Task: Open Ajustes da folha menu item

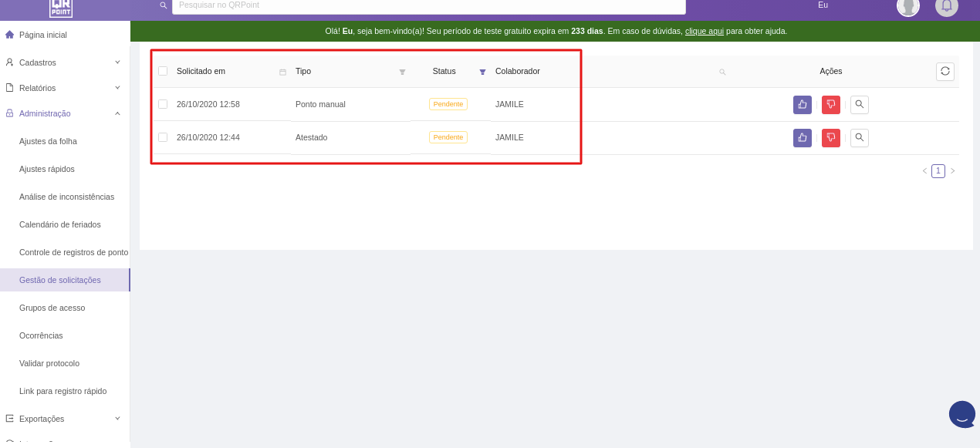Action: (x=48, y=141)
